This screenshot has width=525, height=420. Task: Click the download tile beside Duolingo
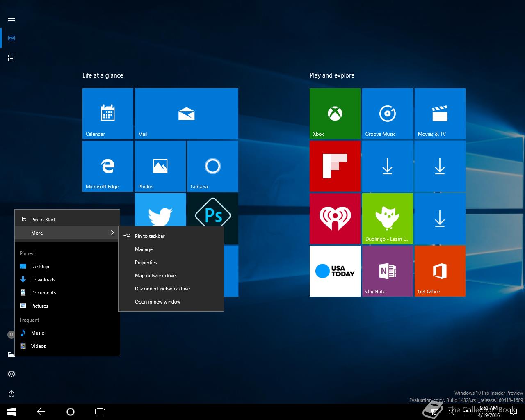440,219
